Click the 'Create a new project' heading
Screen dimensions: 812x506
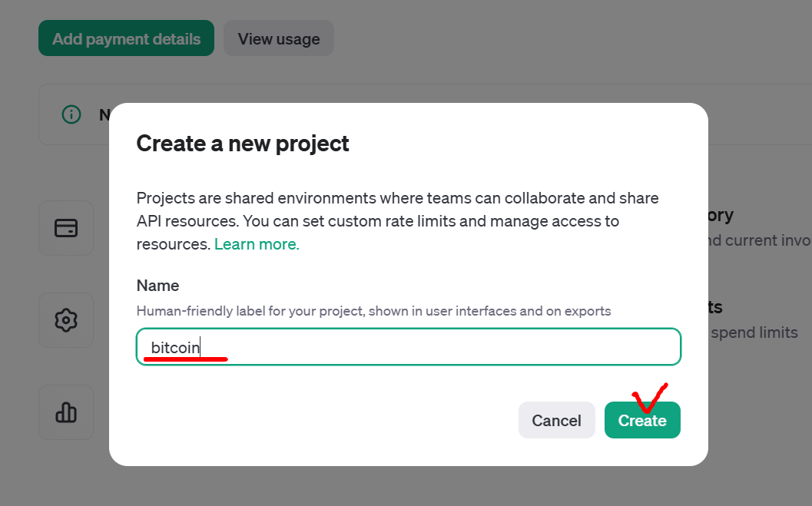point(242,144)
